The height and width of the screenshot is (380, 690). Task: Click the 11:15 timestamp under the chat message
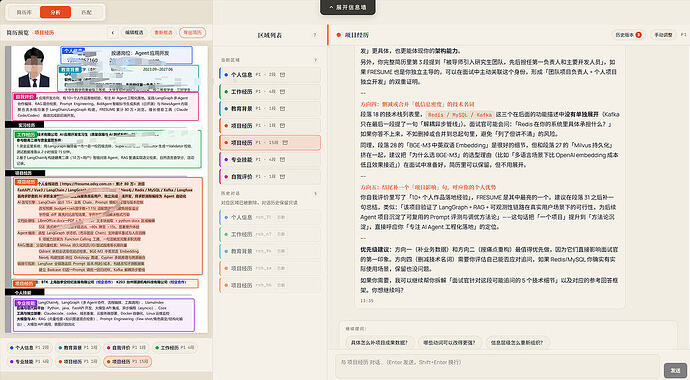pyautogui.click(x=367, y=301)
